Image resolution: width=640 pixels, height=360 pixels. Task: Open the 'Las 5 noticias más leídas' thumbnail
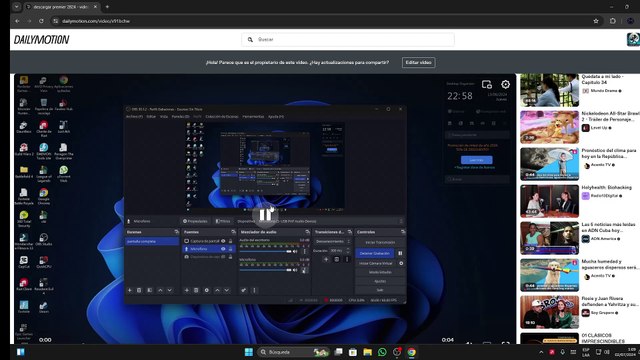(x=549, y=238)
